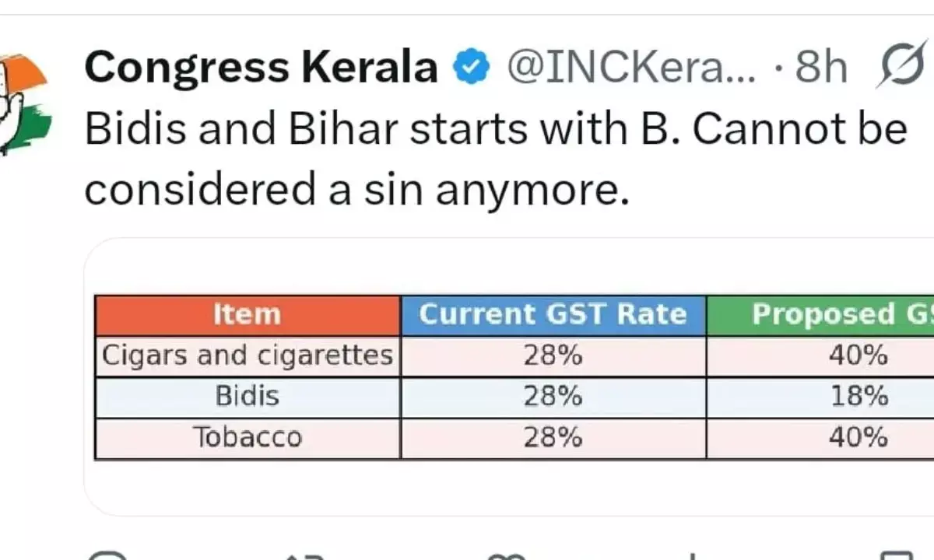Click the blue 'Current GST Rate' header
Image resolution: width=934 pixels, height=560 pixels.
(x=553, y=314)
